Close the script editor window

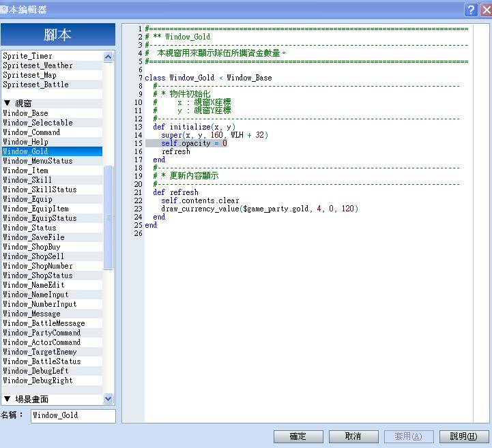(487, 10)
